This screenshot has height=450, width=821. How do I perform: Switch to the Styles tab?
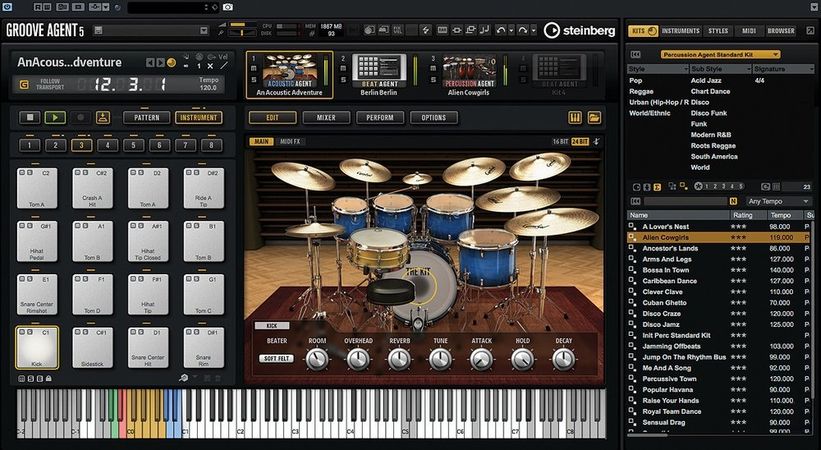point(718,31)
